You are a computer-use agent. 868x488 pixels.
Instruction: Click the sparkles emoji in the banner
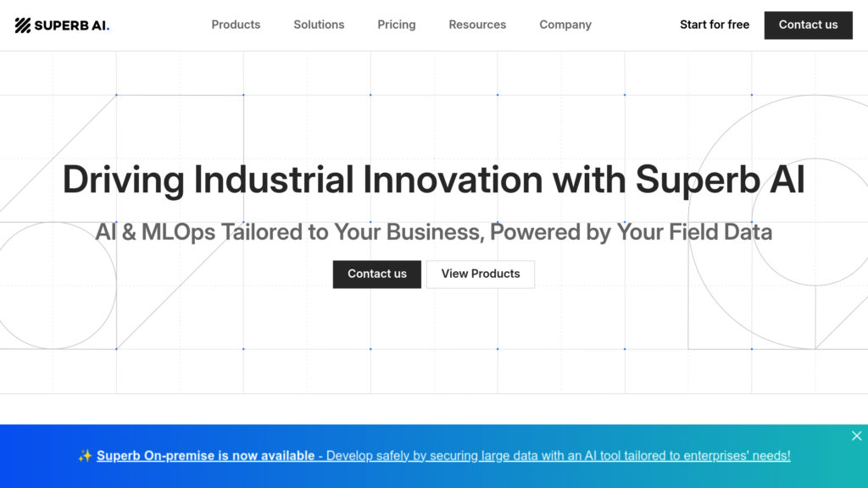point(85,456)
